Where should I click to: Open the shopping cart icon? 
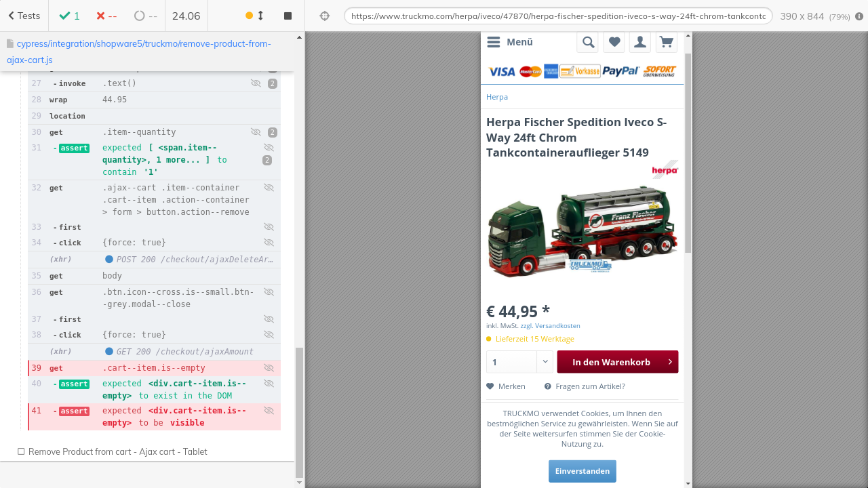click(666, 42)
